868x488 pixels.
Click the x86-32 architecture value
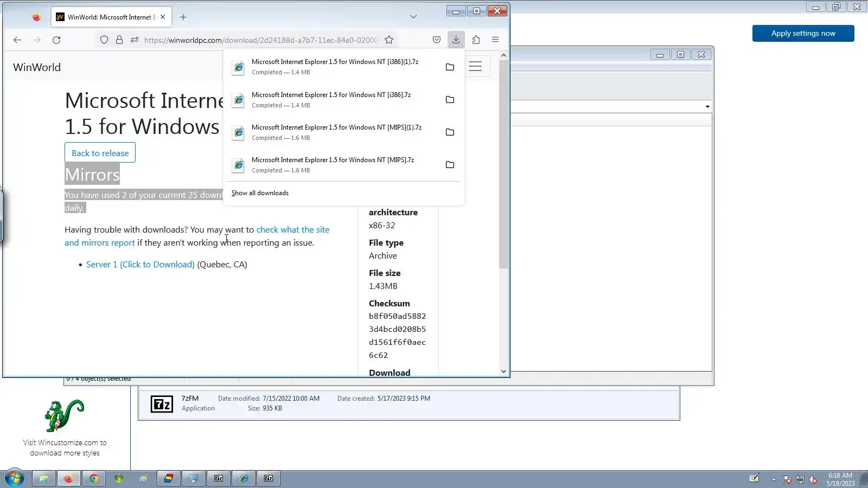point(382,226)
